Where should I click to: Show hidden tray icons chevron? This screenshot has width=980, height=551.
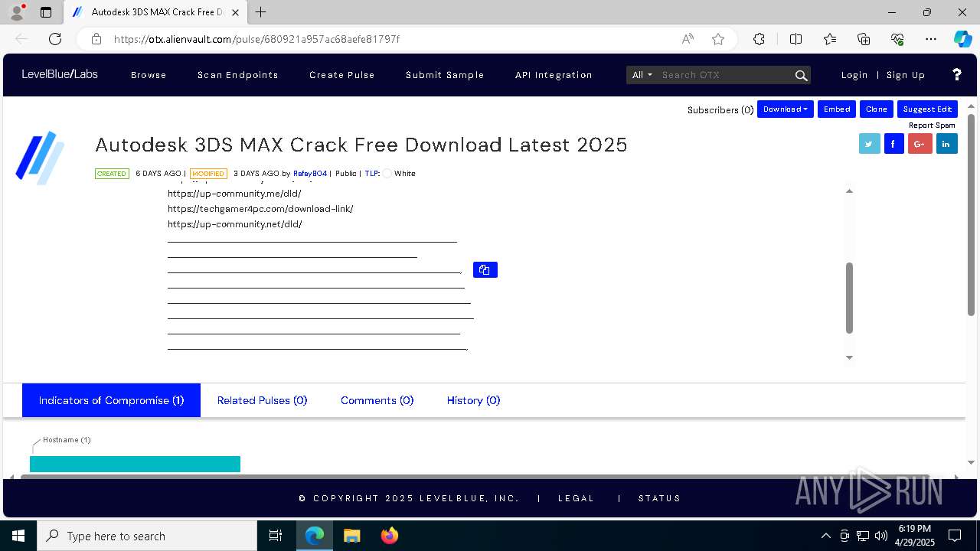tap(825, 536)
